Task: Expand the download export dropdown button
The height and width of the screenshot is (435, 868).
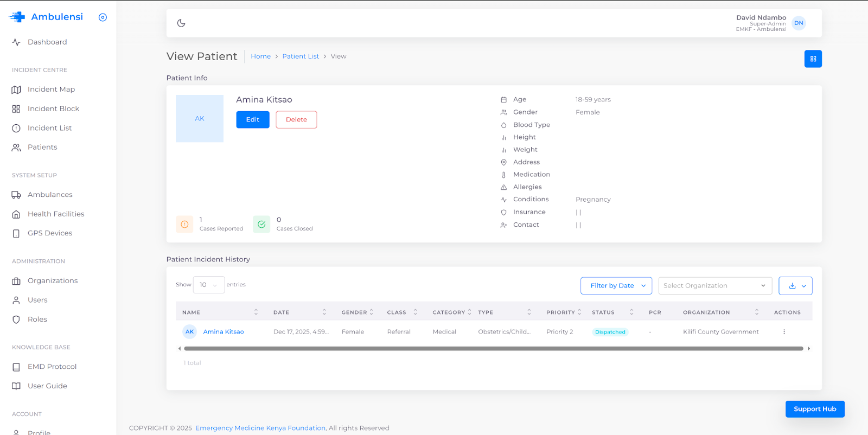Action: pos(795,286)
